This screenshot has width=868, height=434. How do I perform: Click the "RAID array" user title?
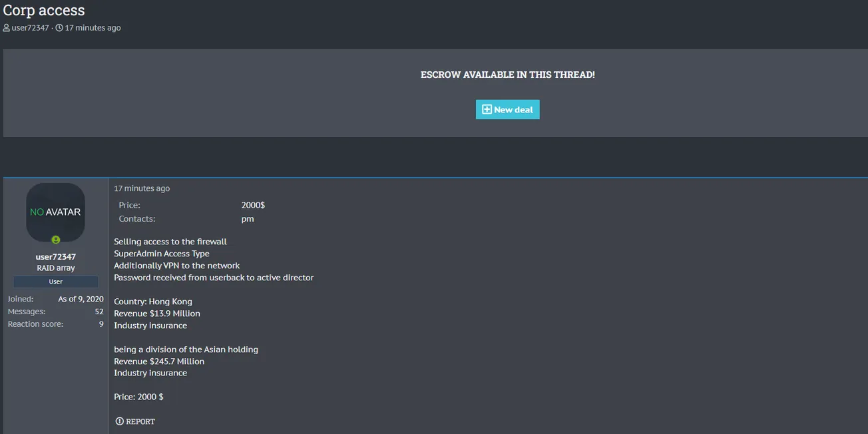pos(55,268)
